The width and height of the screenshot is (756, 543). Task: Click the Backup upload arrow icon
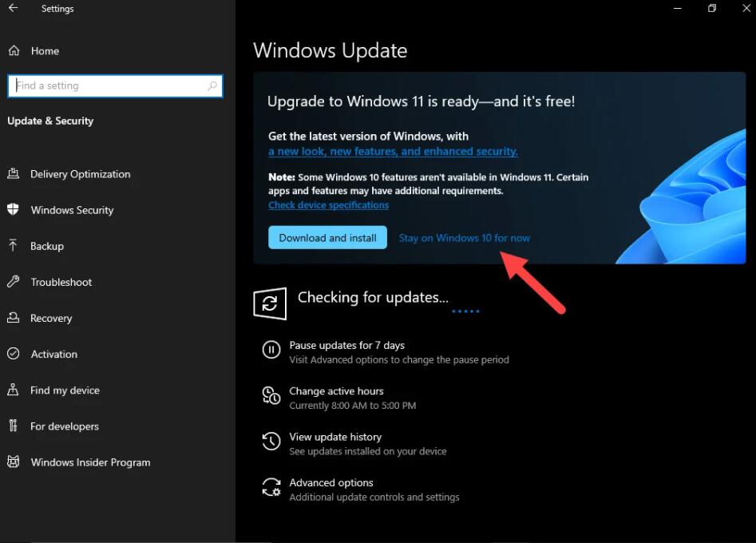[x=14, y=246]
